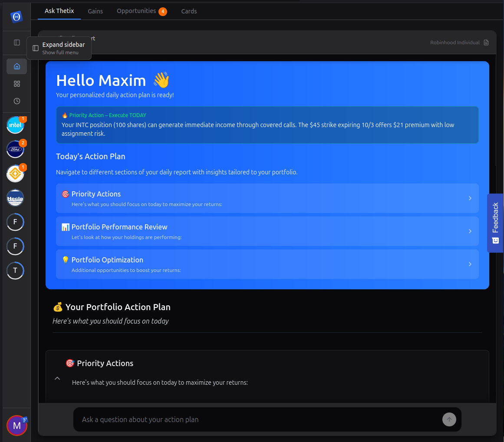The image size is (504, 442).
Task: Open the grid dashboard icon
Action: click(17, 84)
